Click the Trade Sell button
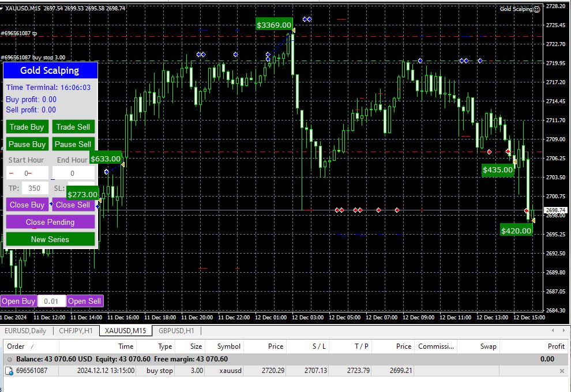Image resolution: width=571 pixels, height=392 pixels. 73,127
